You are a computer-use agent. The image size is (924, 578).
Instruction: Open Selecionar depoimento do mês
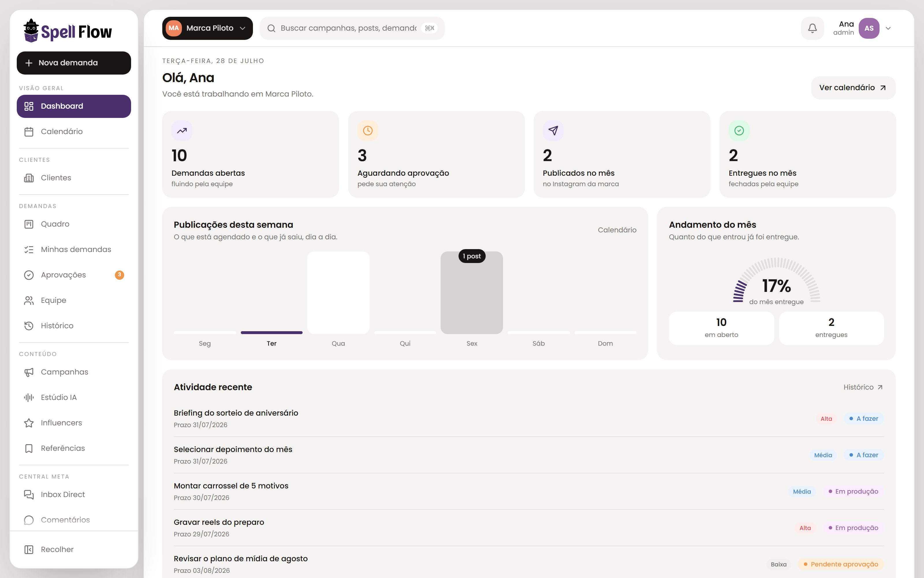pyautogui.click(x=529, y=455)
